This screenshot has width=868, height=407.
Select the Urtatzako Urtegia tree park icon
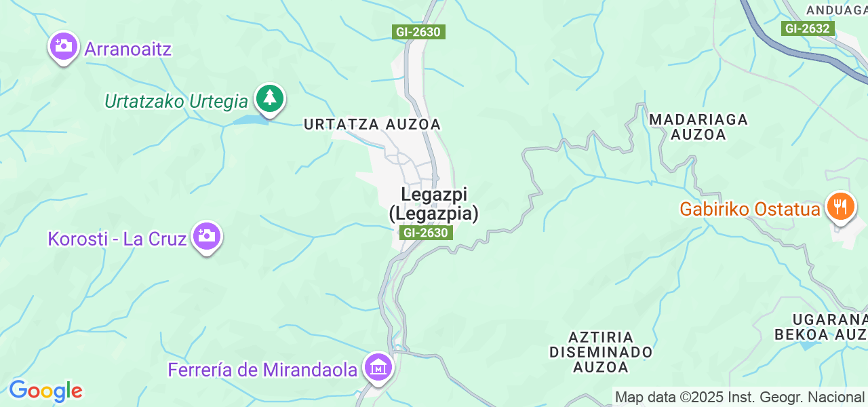pyautogui.click(x=270, y=99)
